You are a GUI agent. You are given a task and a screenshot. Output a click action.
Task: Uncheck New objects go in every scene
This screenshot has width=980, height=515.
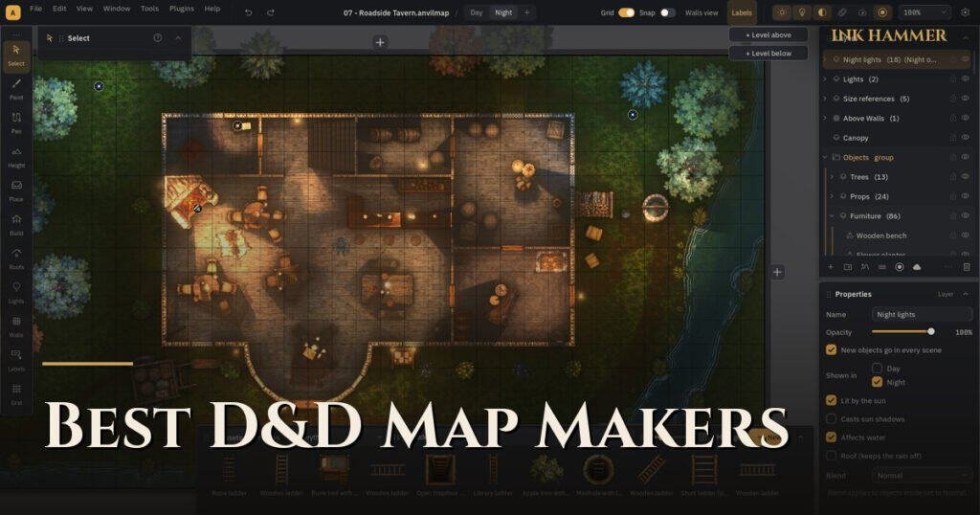coord(831,350)
